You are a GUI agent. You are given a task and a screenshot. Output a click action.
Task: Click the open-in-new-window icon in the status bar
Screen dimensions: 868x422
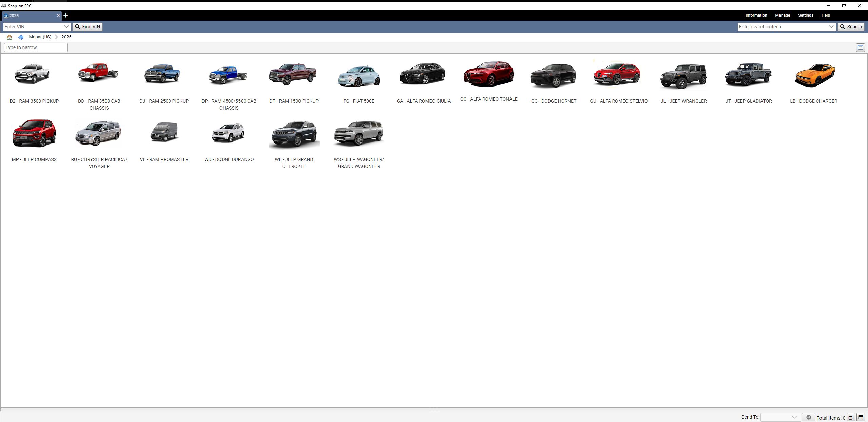(x=851, y=417)
